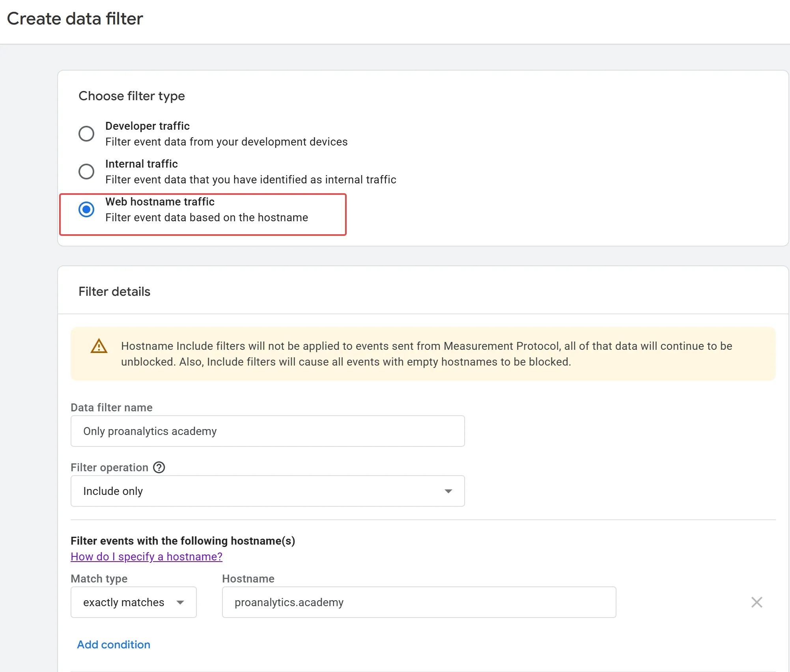790x672 pixels.
Task: Click the Match type field label
Action: pyautogui.click(x=99, y=579)
